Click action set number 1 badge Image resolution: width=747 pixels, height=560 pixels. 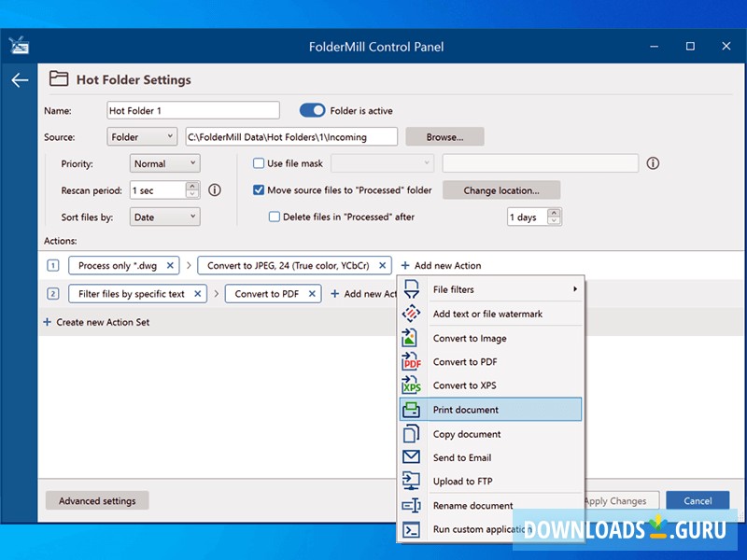pyautogui.click(x=53, y=265)
